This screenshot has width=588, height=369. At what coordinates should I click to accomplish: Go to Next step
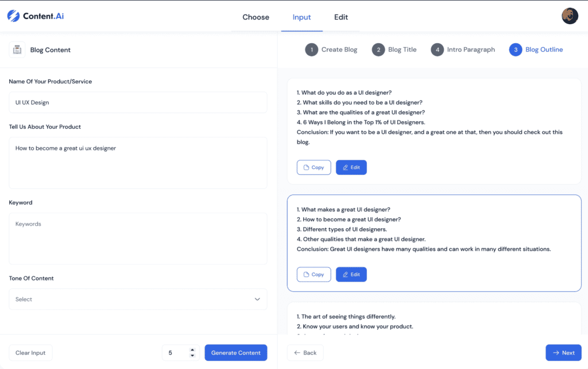563,352
